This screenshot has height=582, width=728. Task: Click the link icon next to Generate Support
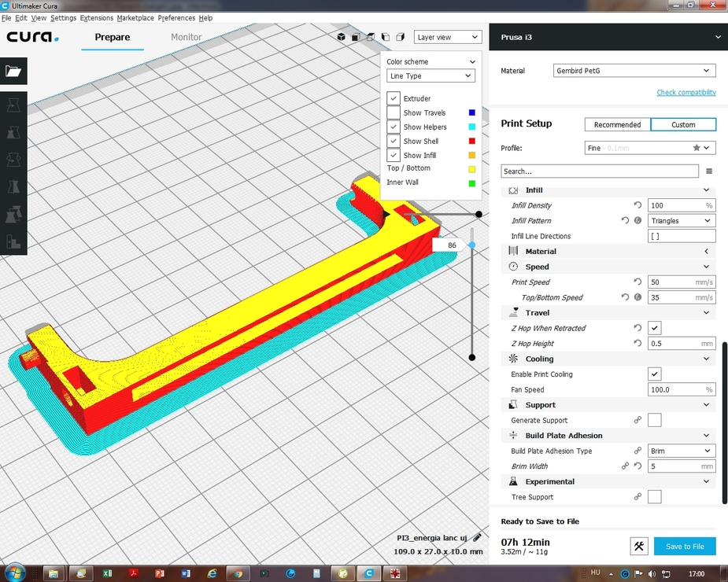[637, 421]
